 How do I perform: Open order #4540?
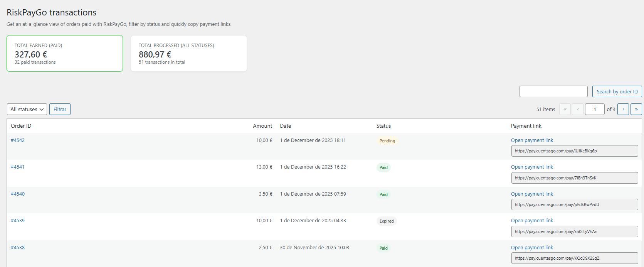click(18, 194)
